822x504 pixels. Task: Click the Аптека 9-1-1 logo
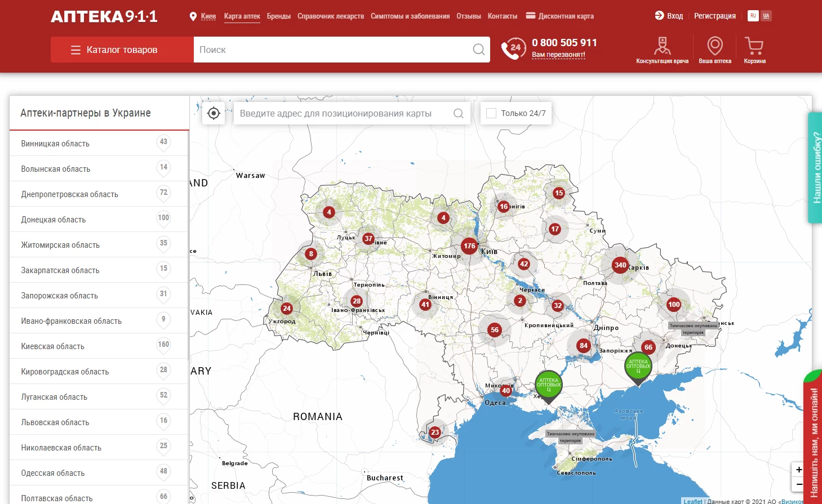(x=104, y=16)
